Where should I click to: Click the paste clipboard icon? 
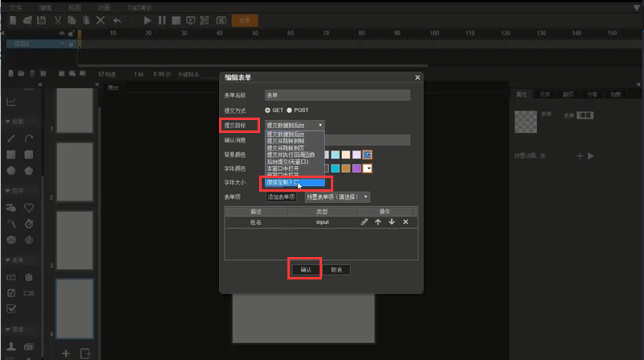(86, 20)
